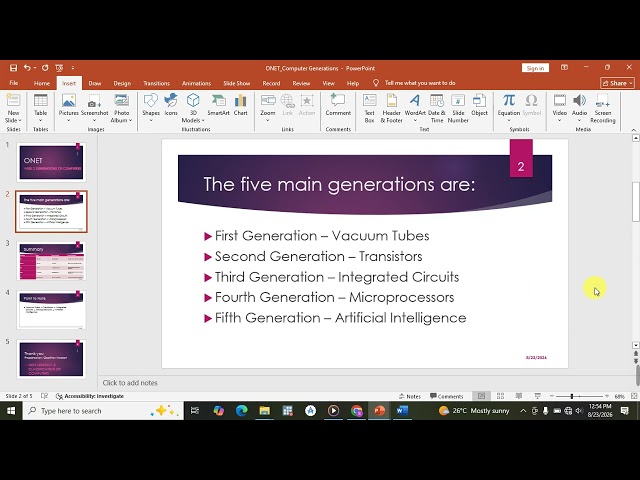Open the 3D Models dropdown arrow

tap(203, 120)
